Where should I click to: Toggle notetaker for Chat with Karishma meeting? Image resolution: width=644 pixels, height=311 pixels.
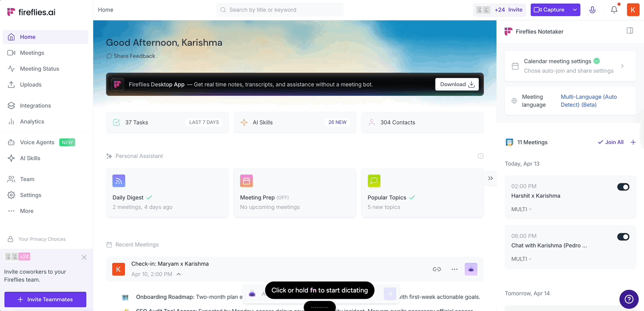click(623, 237)
